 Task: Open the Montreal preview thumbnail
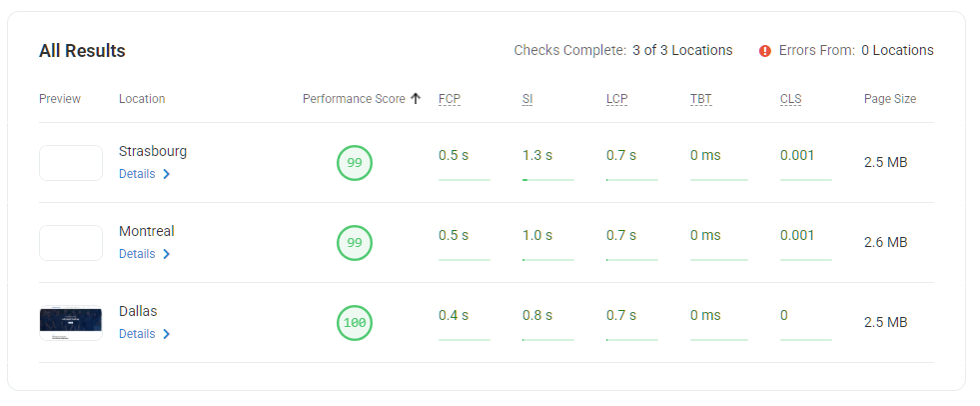click(x=71, y=243)
